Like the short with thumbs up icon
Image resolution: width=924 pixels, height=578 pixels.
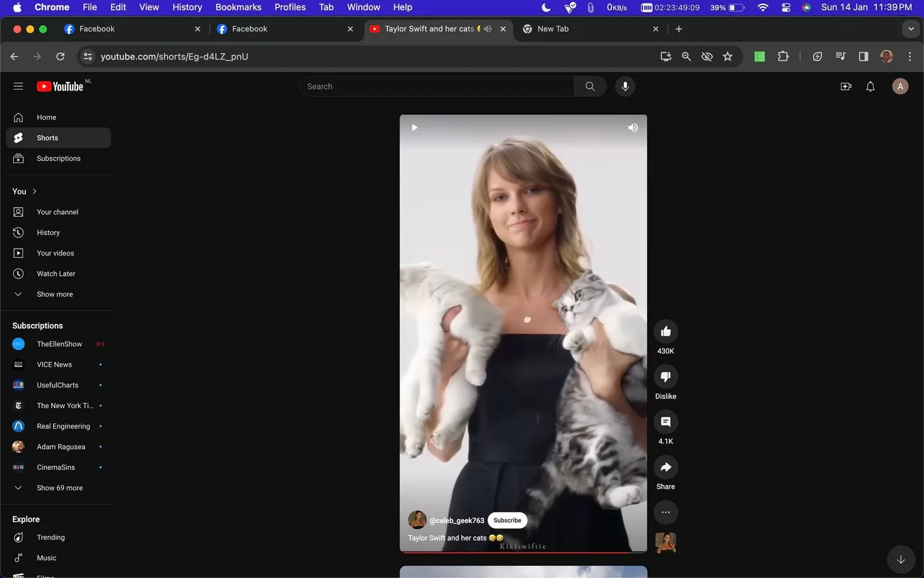click(665, 332)
